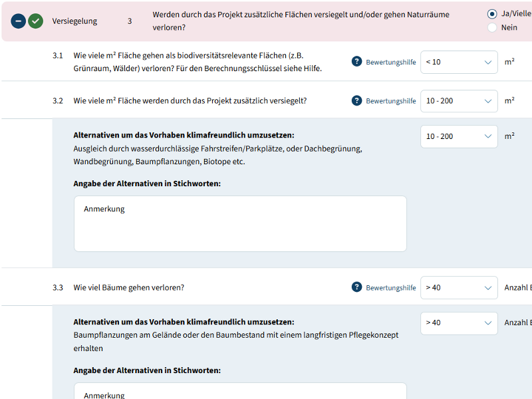Open help icon for question 3.3
The height and width of the screenshot is (399, 532).
[x=356, y=287]
